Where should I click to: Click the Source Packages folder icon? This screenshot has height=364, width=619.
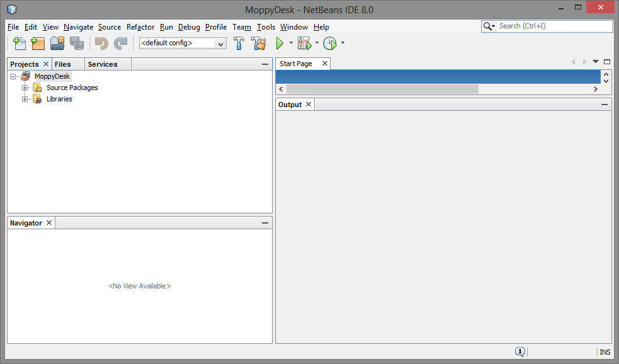click(38, 88)
